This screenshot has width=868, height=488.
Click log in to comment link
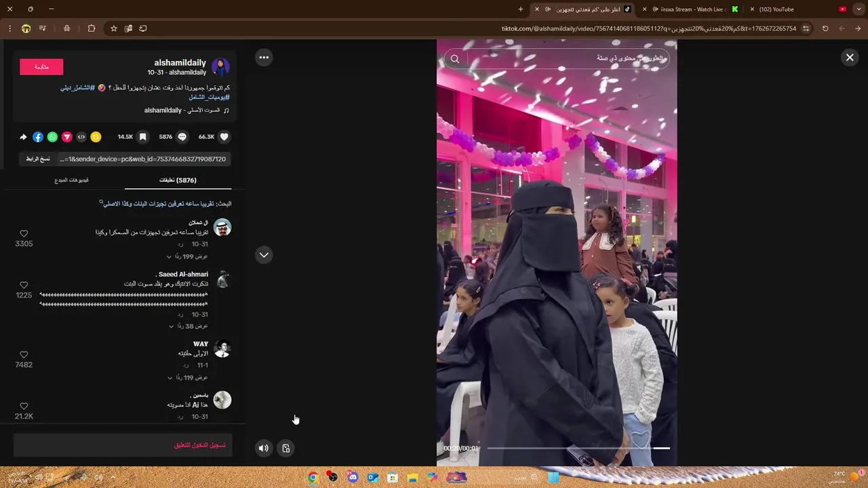(200, 445)
